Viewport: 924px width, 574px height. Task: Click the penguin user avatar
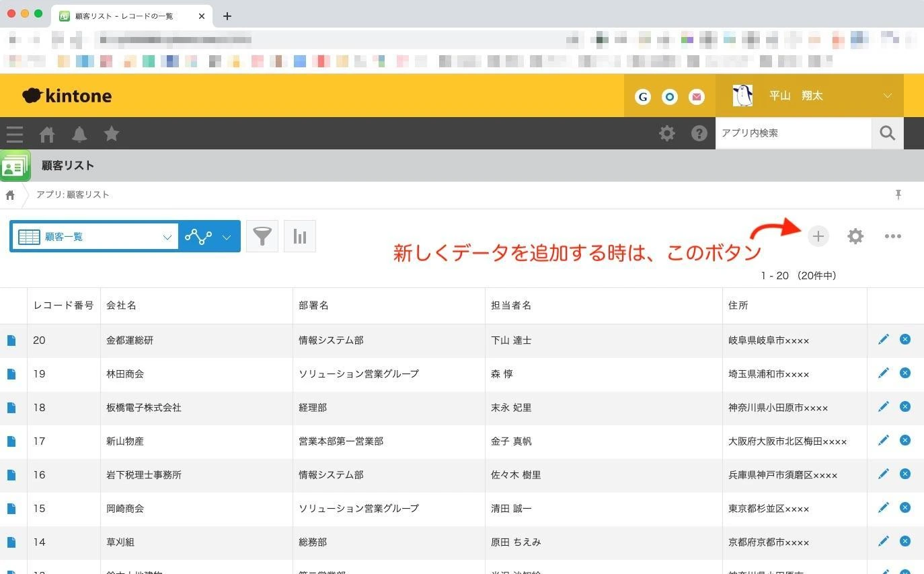coord(742,96)
